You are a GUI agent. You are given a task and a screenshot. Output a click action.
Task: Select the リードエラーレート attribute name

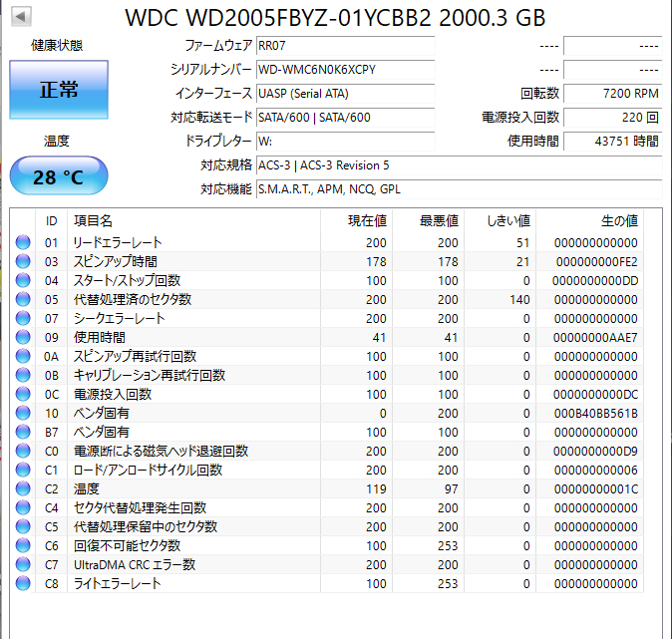118,242
